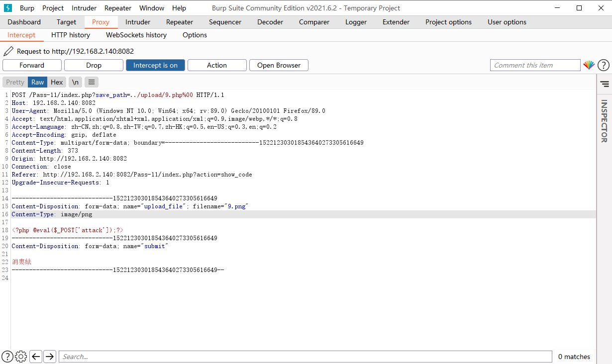
Task: Open the Intruder menu in menu bar
Action: pos(84,8)
